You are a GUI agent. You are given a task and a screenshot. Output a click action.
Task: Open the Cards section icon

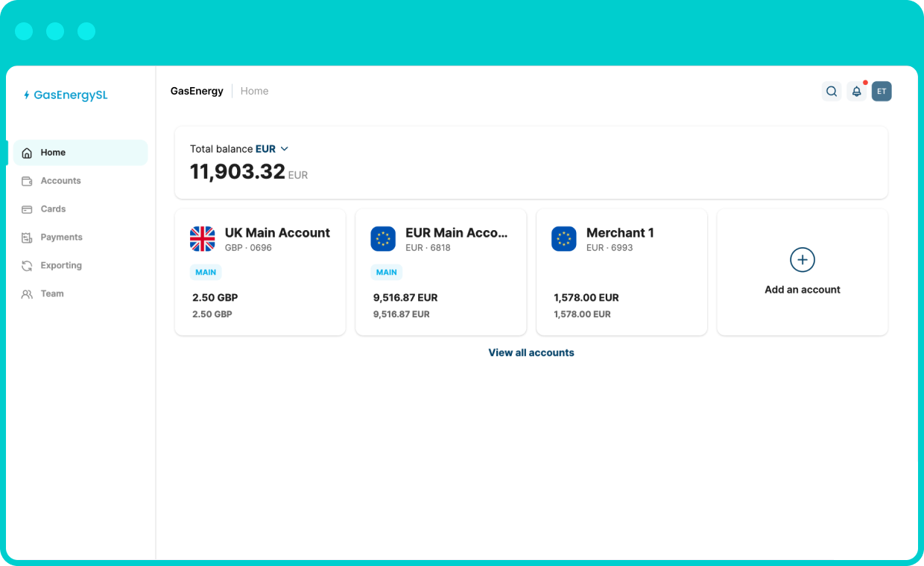[x=28, y=209]
